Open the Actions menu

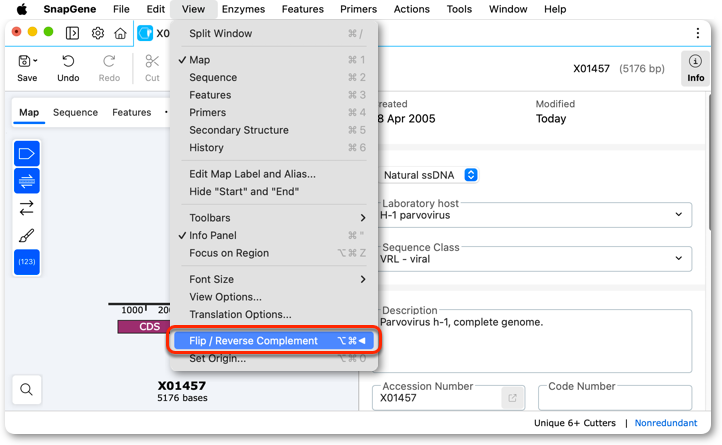click(412, 9)
